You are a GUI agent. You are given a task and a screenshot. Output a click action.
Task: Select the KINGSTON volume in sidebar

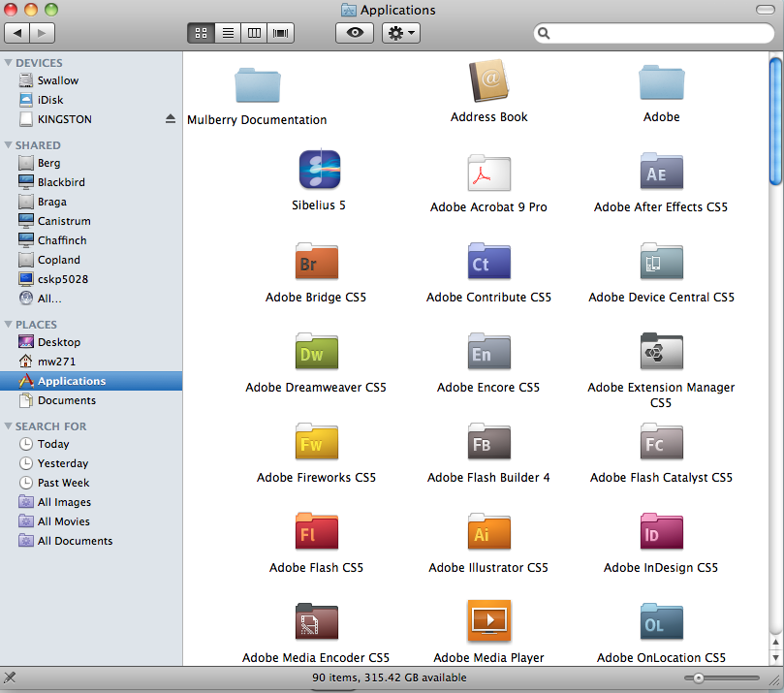click(91, 119)
